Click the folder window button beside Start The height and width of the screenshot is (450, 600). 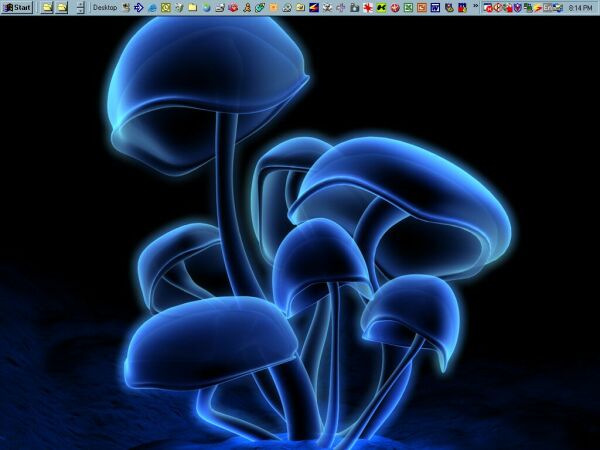[47, 7]
